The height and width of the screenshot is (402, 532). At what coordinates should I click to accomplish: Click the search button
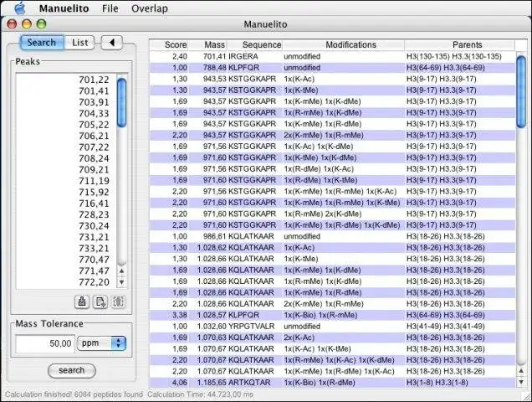pyautogui.click(x=72, y=370)
